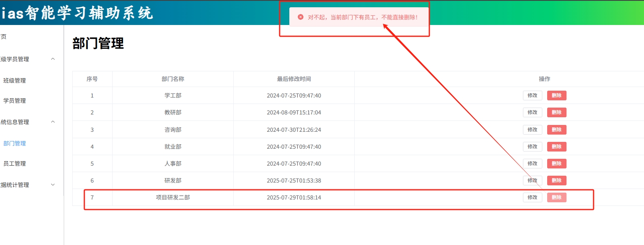Open 班级管理 in the sidebar
The width and height of the screenshot is (644, 245).
click(x=15, y=81)
